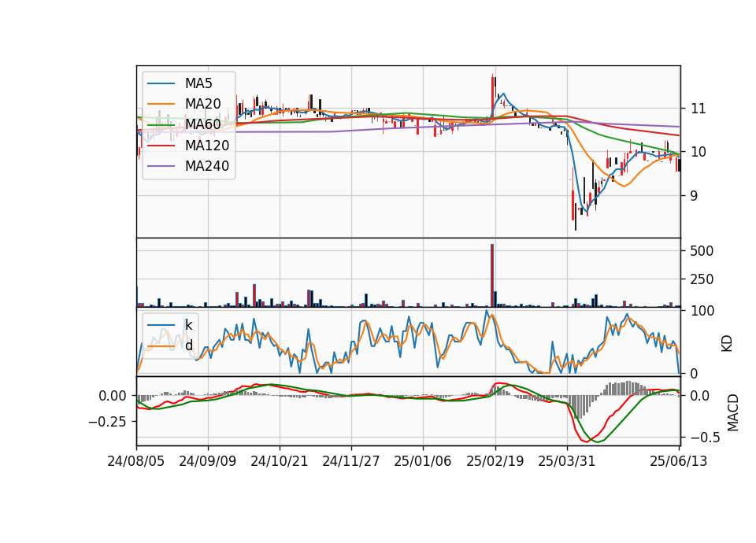The image size is (756, 543).
Task: Click the MACD right axis value −0.5
Action: point(706,438)
